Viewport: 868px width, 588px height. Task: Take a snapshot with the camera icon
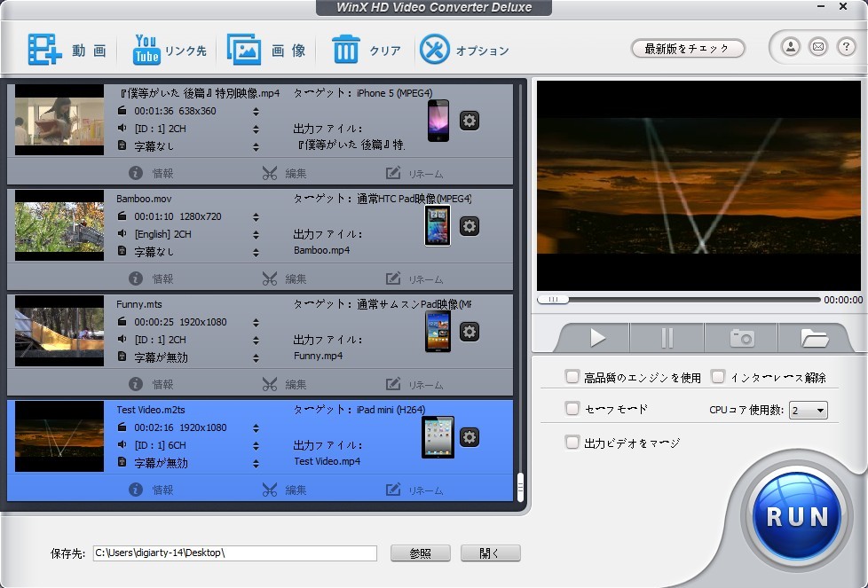[741, 338]
